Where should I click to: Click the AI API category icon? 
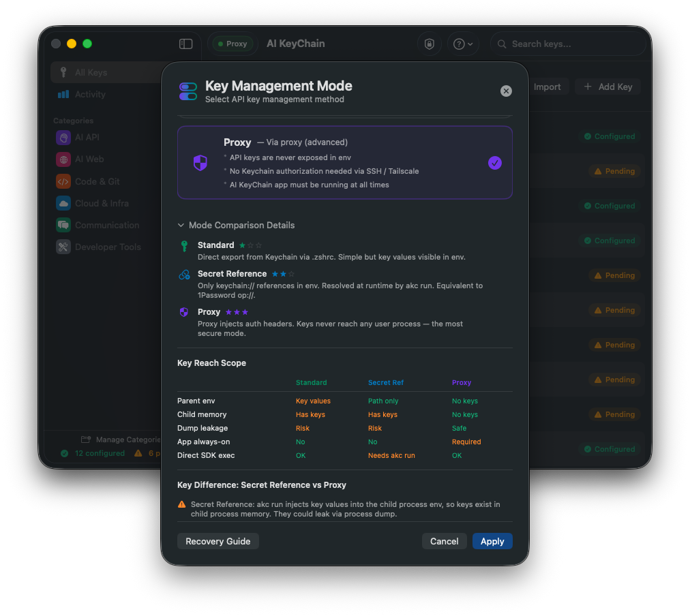click(x=63, y=138)
